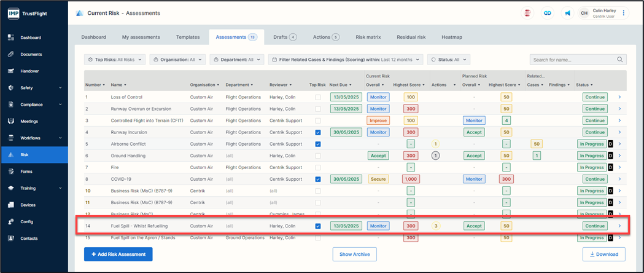
Task: Open the Documents paperclip sidebar icon
Action: click(x=11, y=54)
